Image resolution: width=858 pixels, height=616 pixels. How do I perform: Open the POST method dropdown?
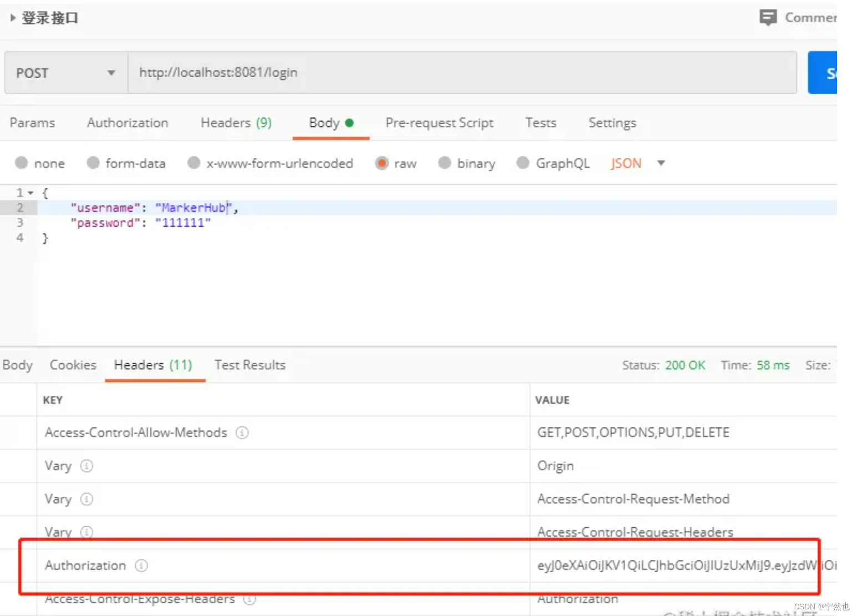[x=66, y=73]
